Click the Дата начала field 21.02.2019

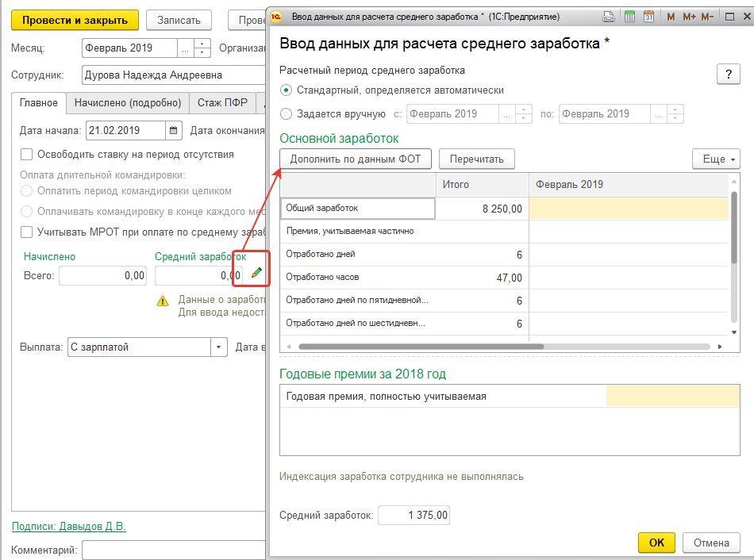[125, 130]
